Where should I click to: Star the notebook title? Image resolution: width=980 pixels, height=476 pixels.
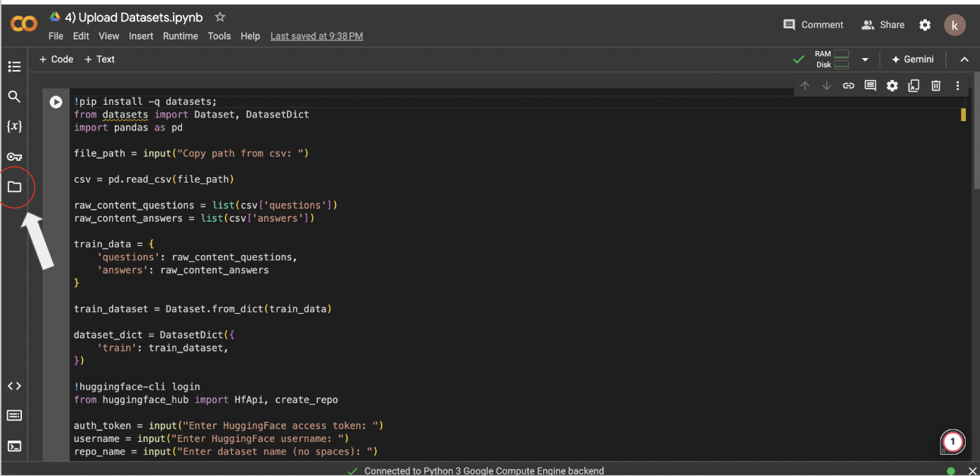(x=220, y=17)
